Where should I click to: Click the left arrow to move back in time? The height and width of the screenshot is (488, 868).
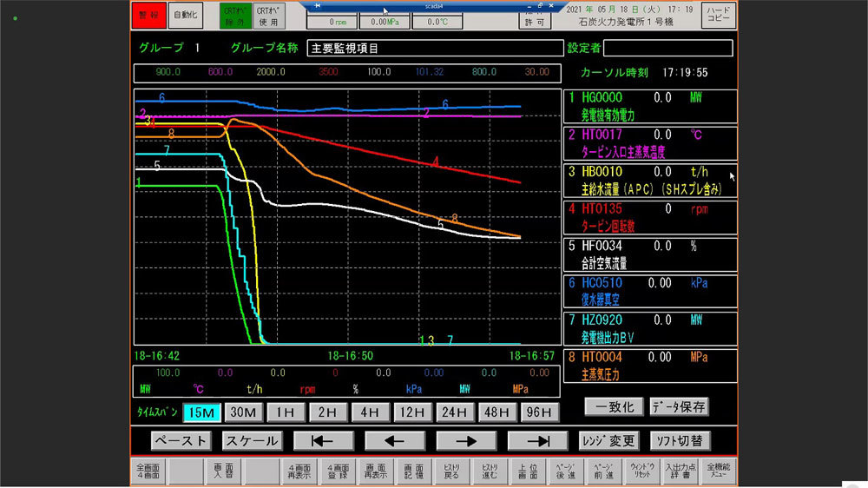pyautogui.click(x=394, y=440)
